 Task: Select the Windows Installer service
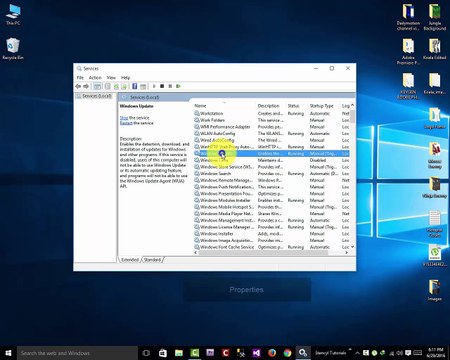[271, 234]
